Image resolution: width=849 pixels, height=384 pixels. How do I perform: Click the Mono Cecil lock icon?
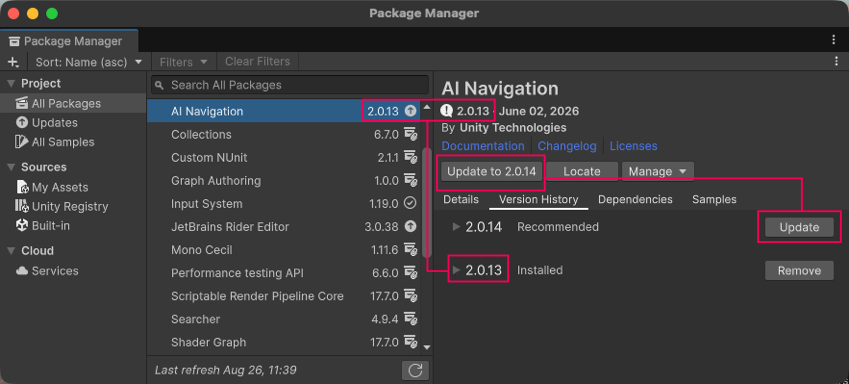point(410,250)
